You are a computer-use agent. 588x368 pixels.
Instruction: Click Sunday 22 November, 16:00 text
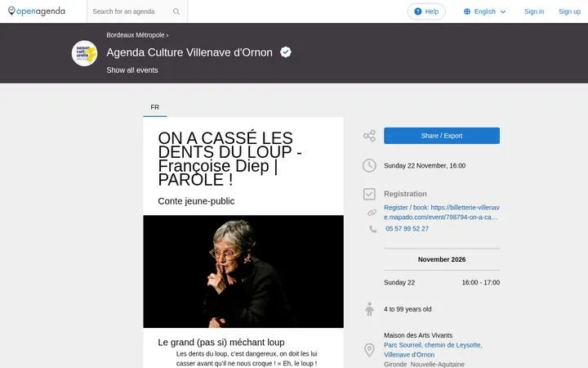pos(425,165)
